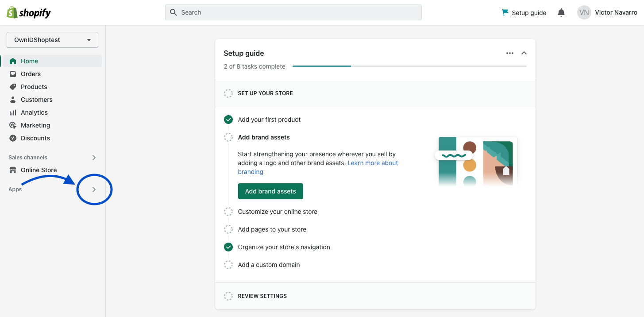This screenshot has height=317, width=644.
Task: Open the Setup guide from the top bar
Action: 524,12
